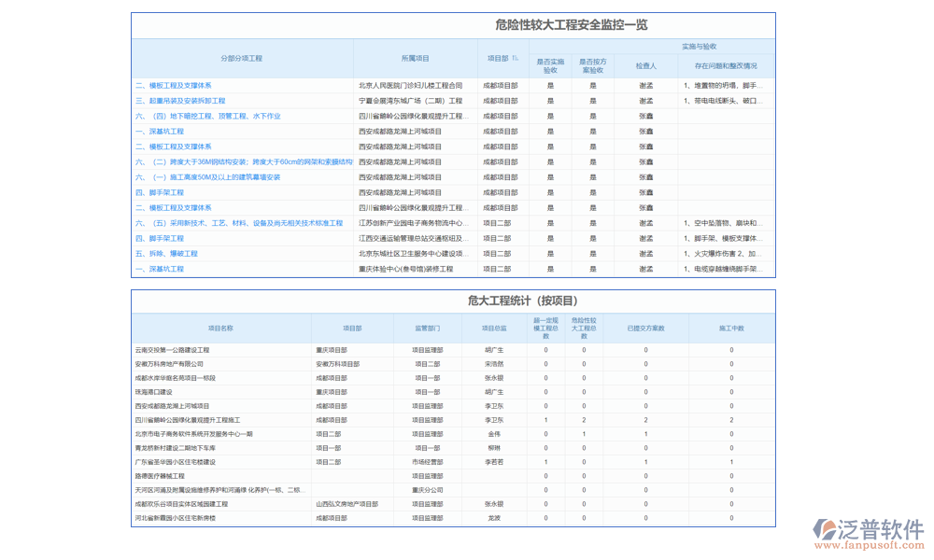Click the sort icon beside 项目部 header
Viewport: 934px width, 560px height.
[515, 58]
